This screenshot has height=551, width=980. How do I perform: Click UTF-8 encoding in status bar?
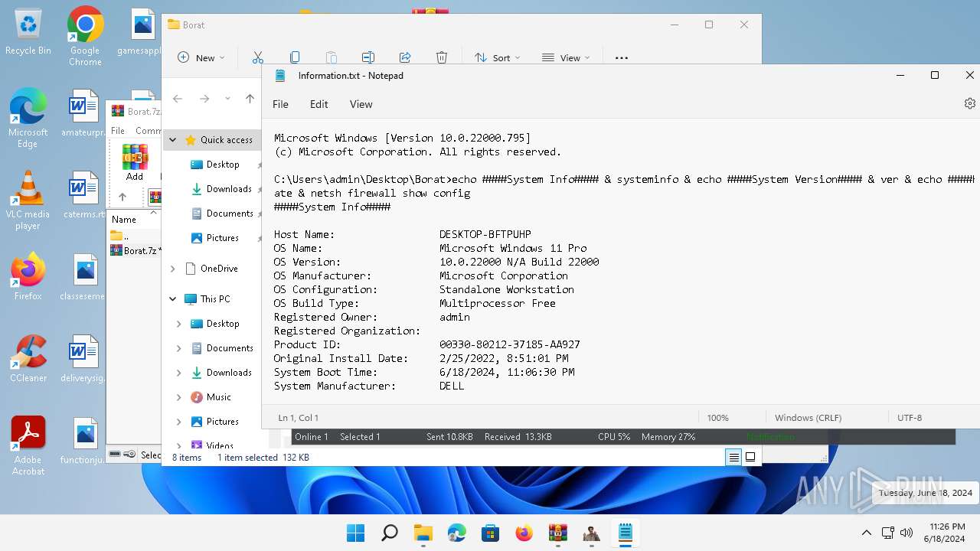tap(910, 418)
